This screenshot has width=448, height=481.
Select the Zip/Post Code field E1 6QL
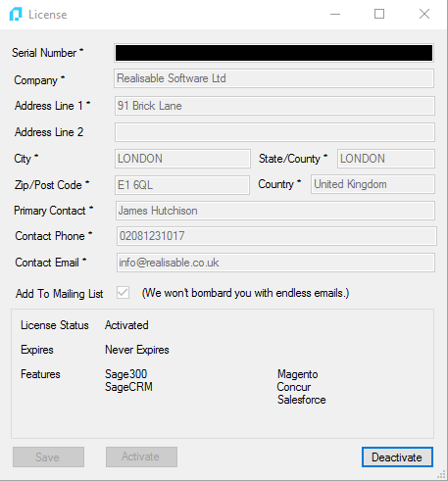point(182,185)
